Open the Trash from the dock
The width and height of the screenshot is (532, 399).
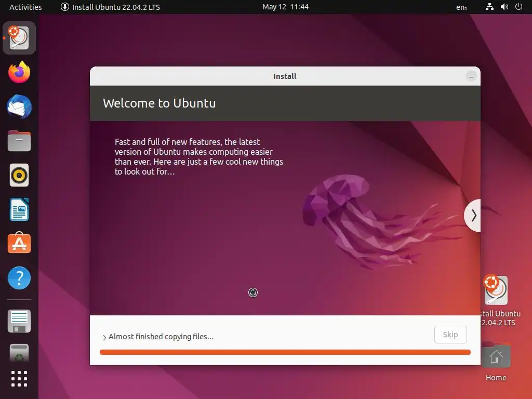pyautogui.click(x=19, y=353)
